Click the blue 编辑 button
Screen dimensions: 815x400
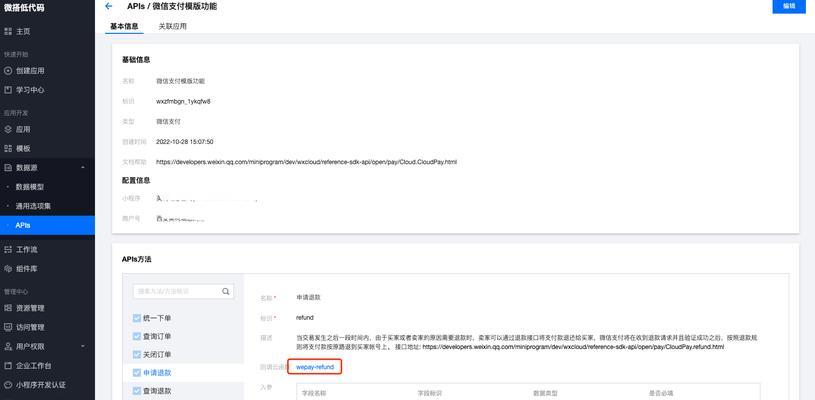789,6
